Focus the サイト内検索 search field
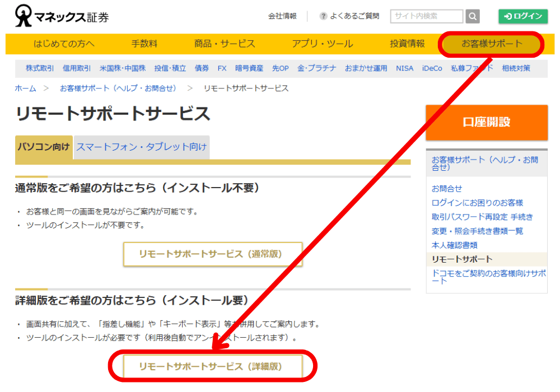This screenshot has width=560, height=392. tap(427, 16)
